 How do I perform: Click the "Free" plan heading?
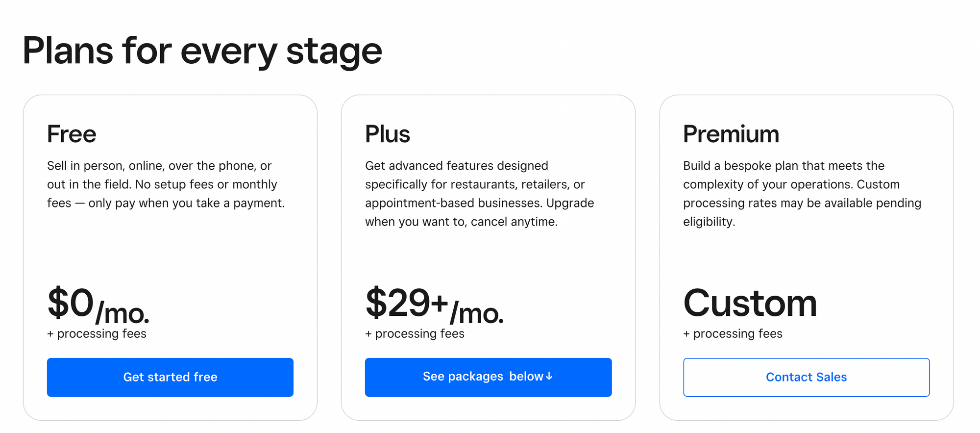pos(72,133)
